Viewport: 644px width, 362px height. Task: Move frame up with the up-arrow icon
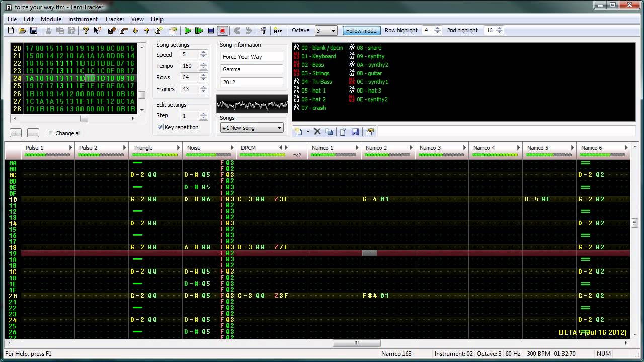(x=146, y=31)
